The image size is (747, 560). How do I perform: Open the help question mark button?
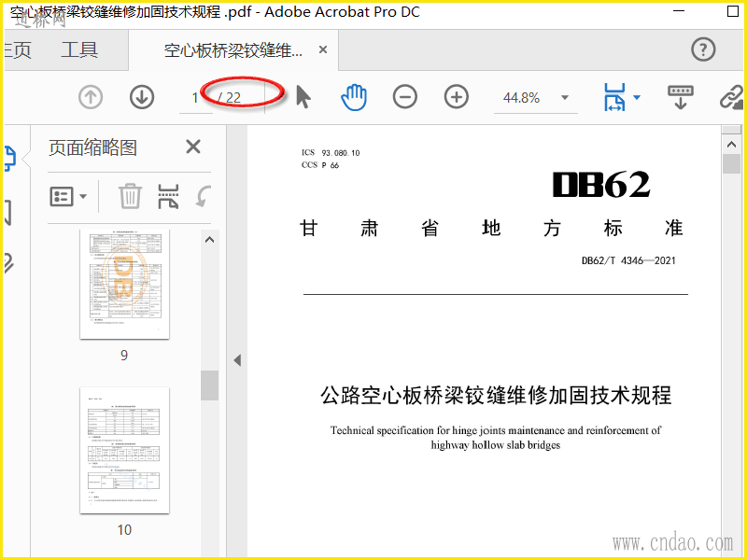[703, 49]
